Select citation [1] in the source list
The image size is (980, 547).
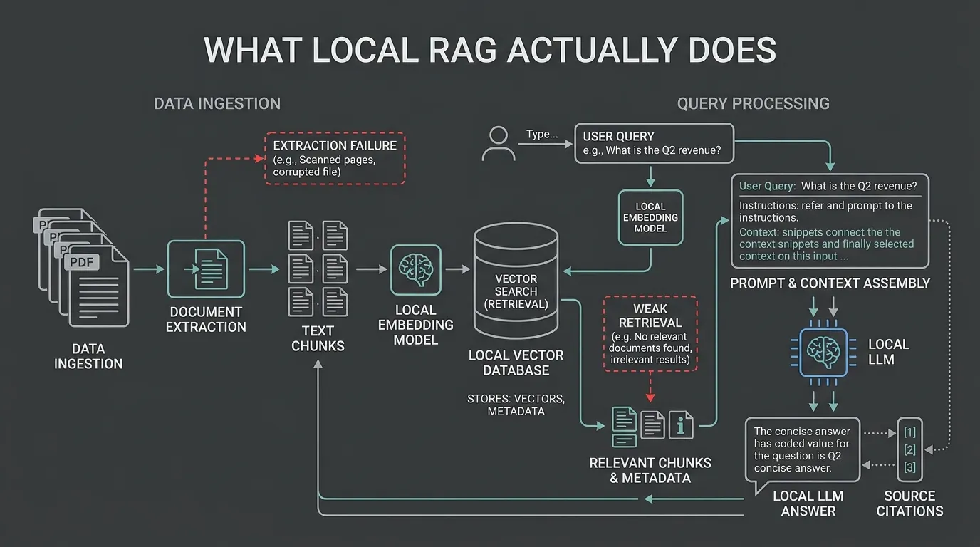pyautogui.click(x=909, y=432)
